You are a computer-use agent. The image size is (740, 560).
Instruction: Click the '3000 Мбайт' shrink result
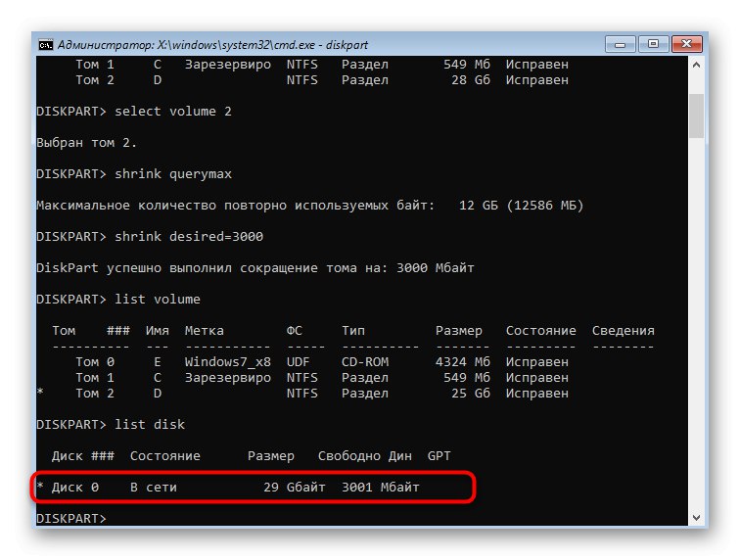[435, 268]
